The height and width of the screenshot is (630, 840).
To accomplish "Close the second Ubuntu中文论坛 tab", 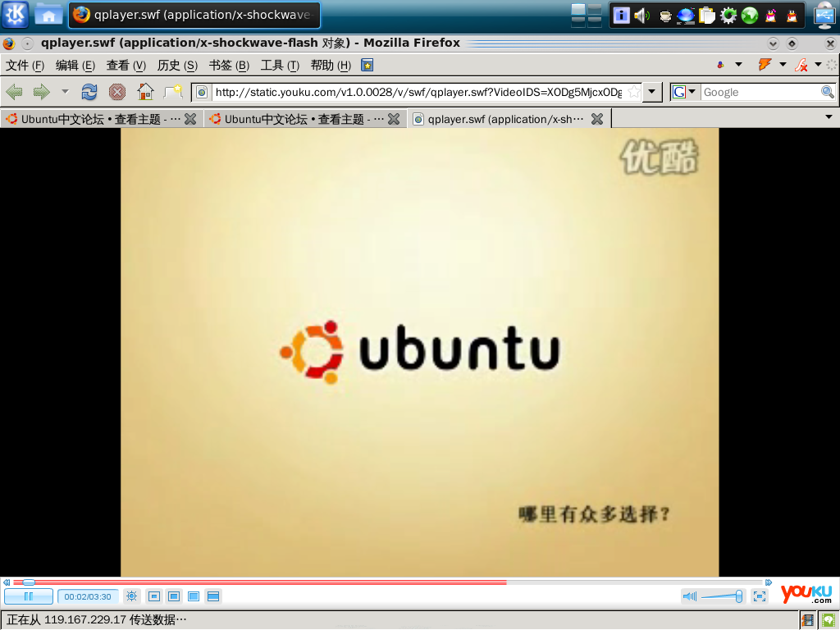I will (394, 119).
